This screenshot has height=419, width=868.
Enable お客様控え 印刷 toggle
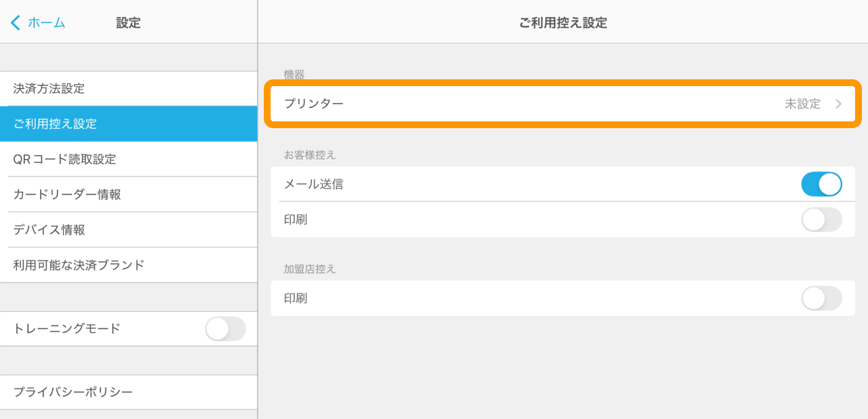click(821, 220)
